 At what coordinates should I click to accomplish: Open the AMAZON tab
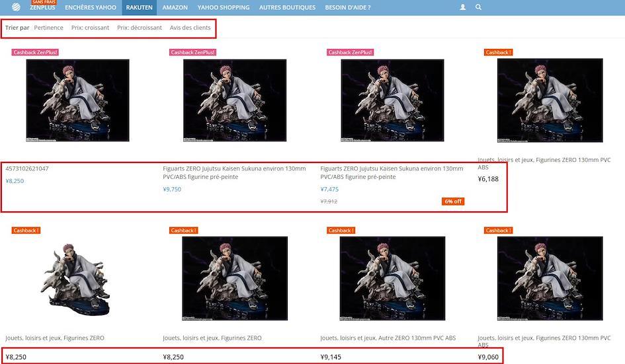click(x=175, y=7)
